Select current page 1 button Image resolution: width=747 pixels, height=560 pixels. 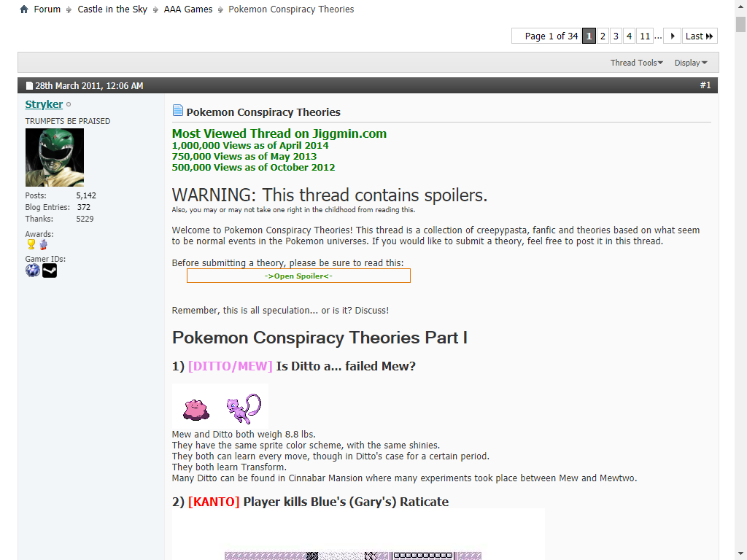pyautogui.click(x=589, y=36)
